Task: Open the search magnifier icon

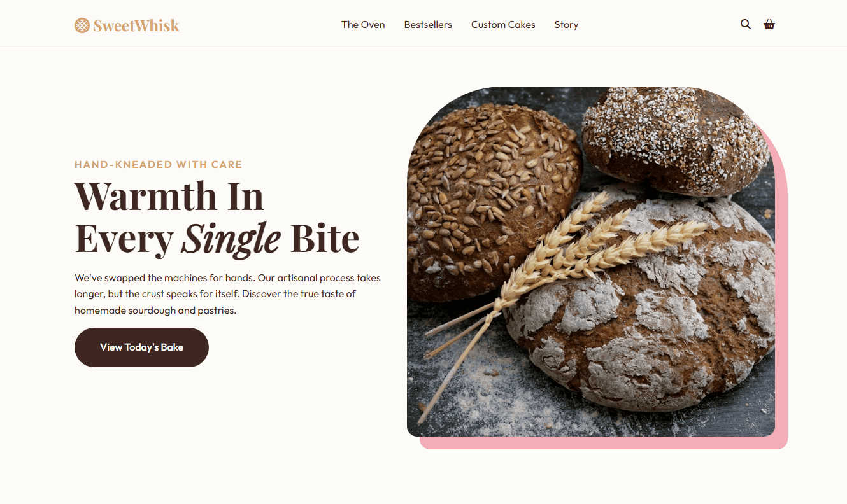Action: point(746,25)
